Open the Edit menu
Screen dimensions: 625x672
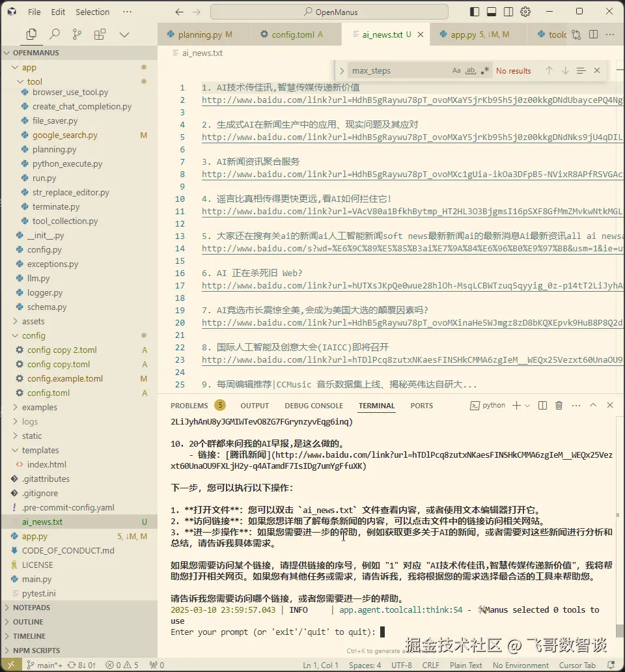58,12
